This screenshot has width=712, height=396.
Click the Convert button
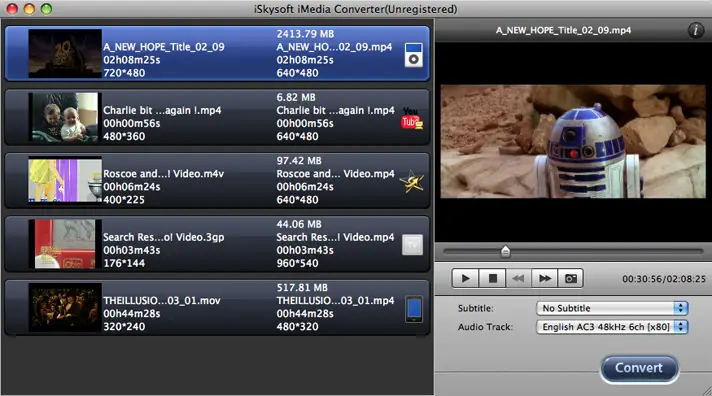coord(639,368)
